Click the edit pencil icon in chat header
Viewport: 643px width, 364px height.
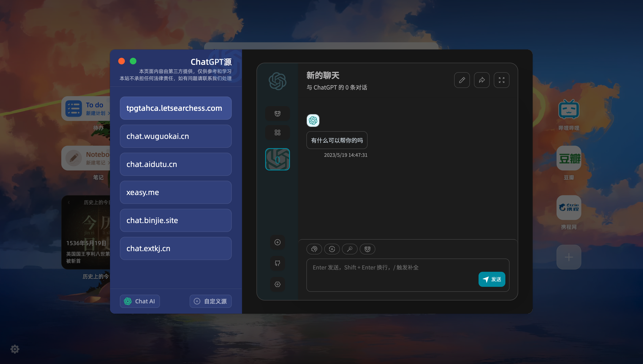point(462,80)
